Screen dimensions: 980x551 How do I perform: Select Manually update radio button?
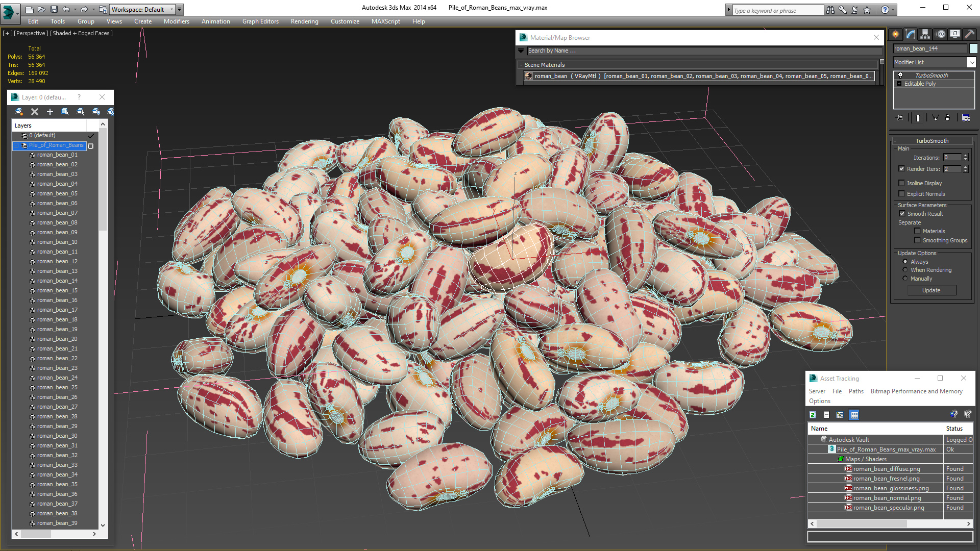coord(905,279)
